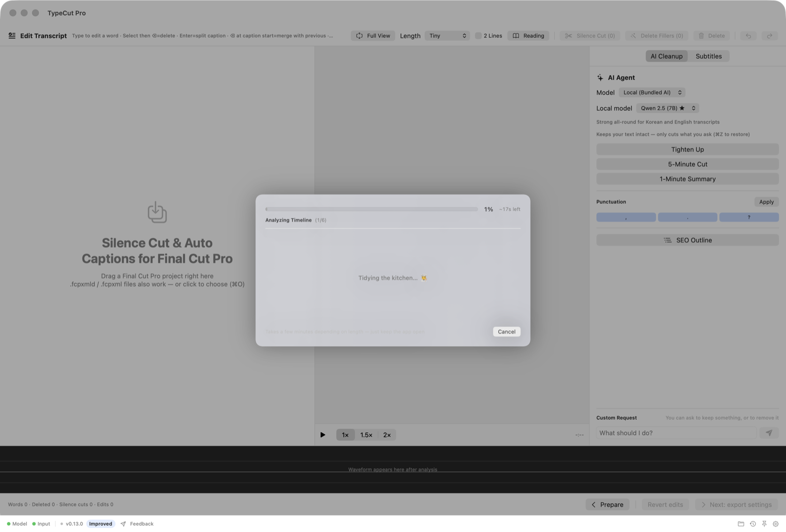Open the history clock icon in status bar

pyautogui.click(x=753, y=524)
